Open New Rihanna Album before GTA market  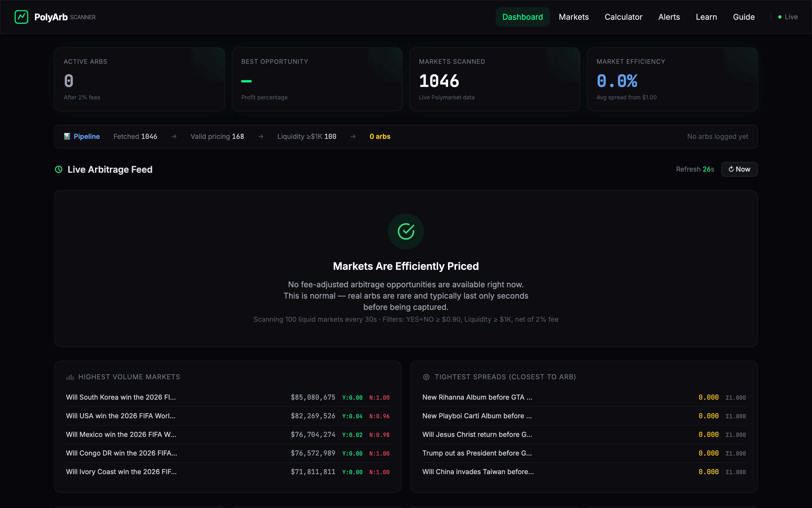pyautogui.click(x=477, y=397)
